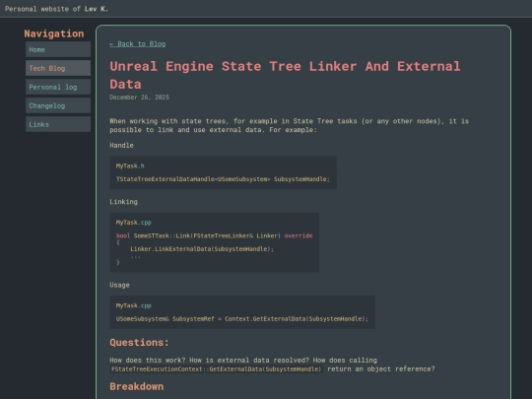Viewport: 532px width, 399px height.
Task: Open the Personal log page
Action: coord(58,87)
